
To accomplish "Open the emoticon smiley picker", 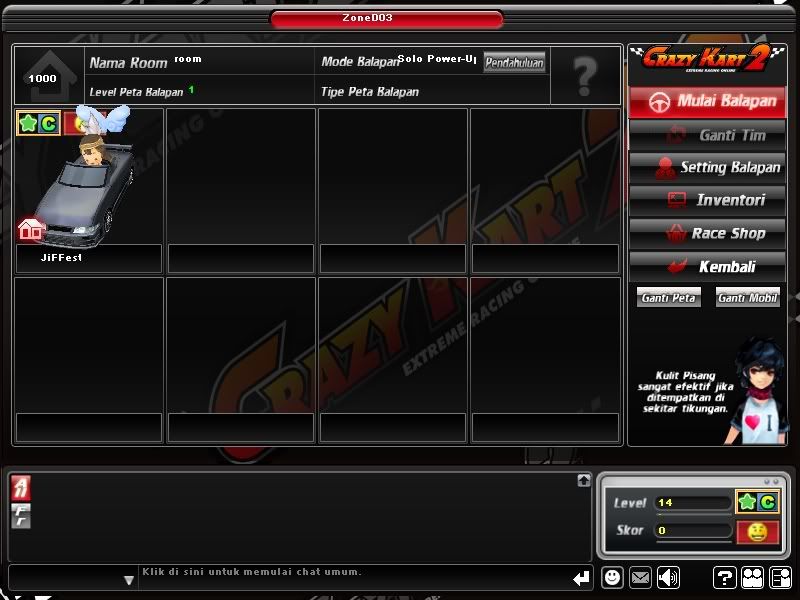I will click(612, 578).
